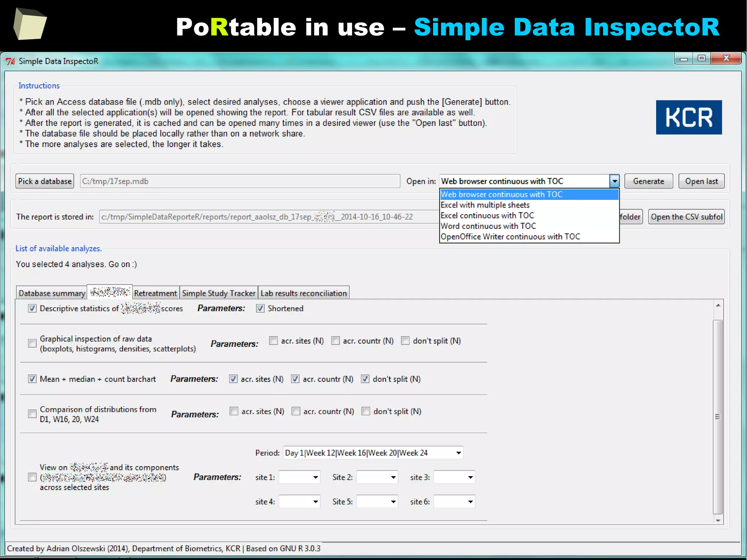Uncheck acr. countr (N) for barchart
This screenshot has height=560, width=747.
click(295, 379)
